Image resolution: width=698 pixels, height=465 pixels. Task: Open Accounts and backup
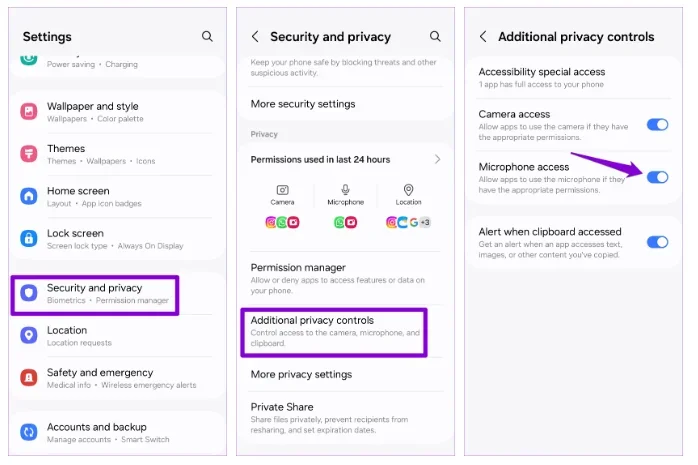[95, 432]
